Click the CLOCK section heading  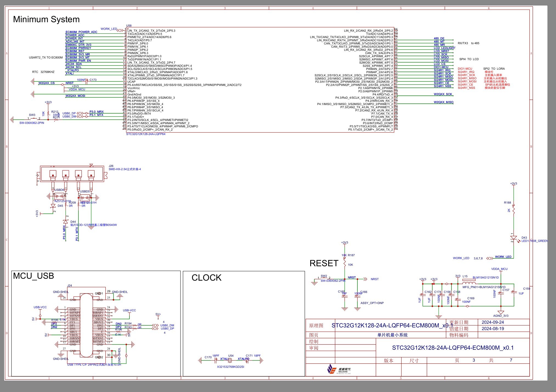(x=207, y=278)
